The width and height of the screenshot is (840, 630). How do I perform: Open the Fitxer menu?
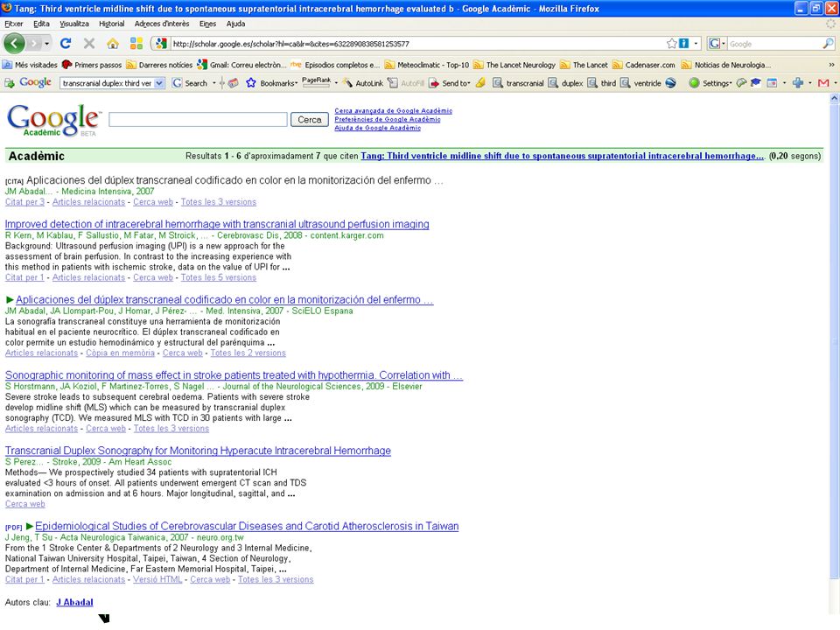[x=13, y=24]
